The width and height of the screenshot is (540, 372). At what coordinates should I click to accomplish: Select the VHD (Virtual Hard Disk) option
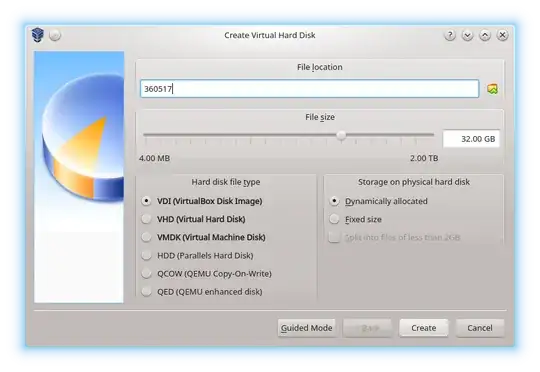(193, 219)
